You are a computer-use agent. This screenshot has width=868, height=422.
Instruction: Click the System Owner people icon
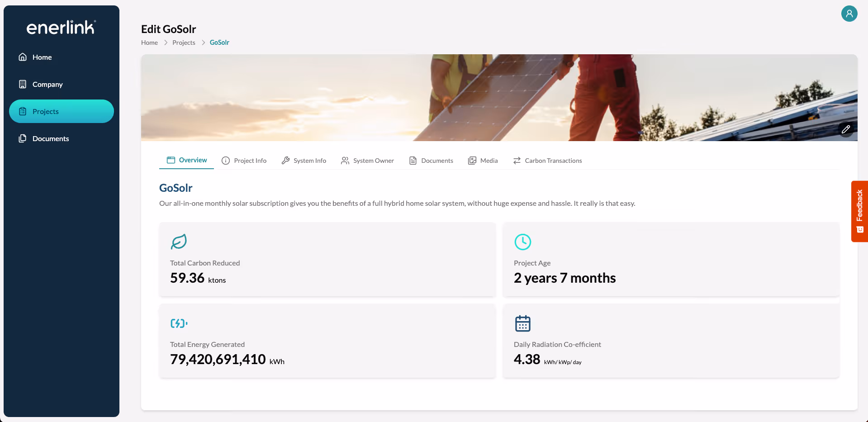click(345, 161)
